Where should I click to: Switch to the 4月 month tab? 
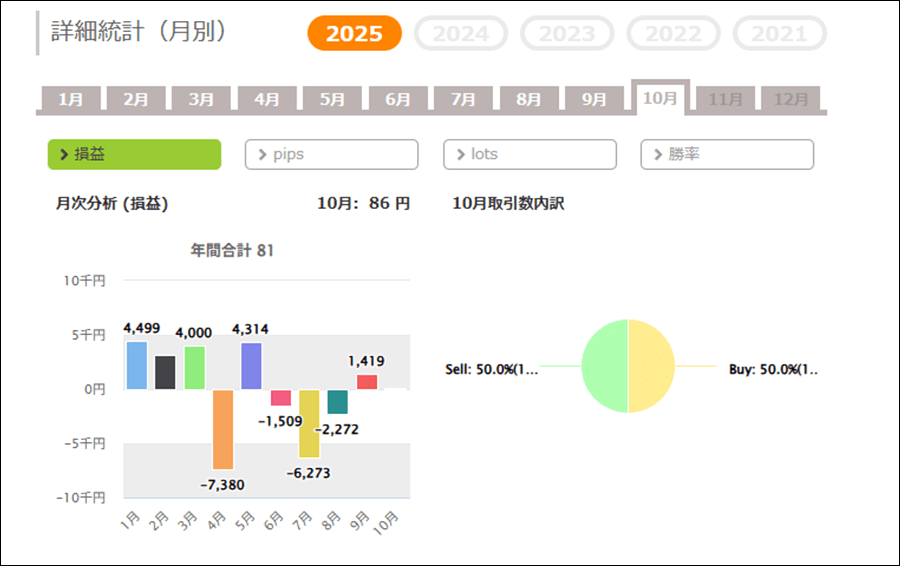click(x=267, y=99)
